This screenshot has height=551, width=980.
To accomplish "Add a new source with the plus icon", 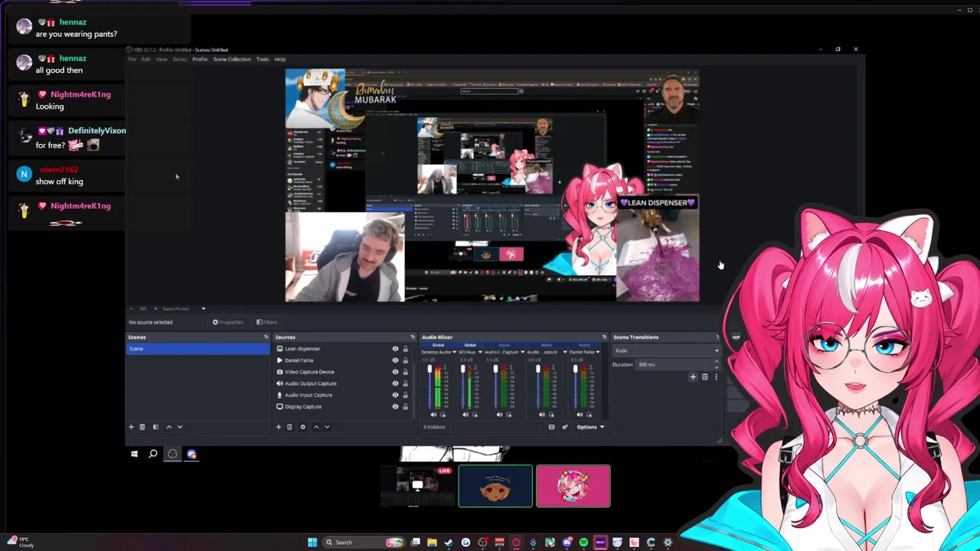I will pyautogui.click(x=278, y=427).
